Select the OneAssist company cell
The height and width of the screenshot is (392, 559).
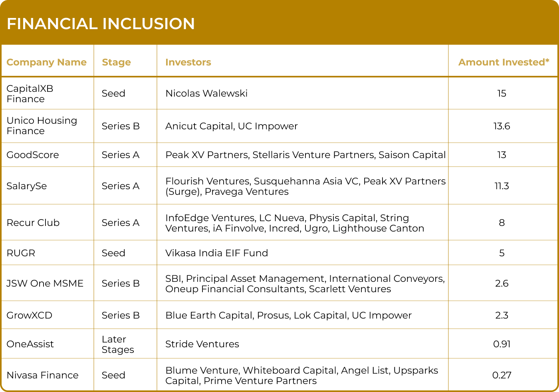point(30,344)
